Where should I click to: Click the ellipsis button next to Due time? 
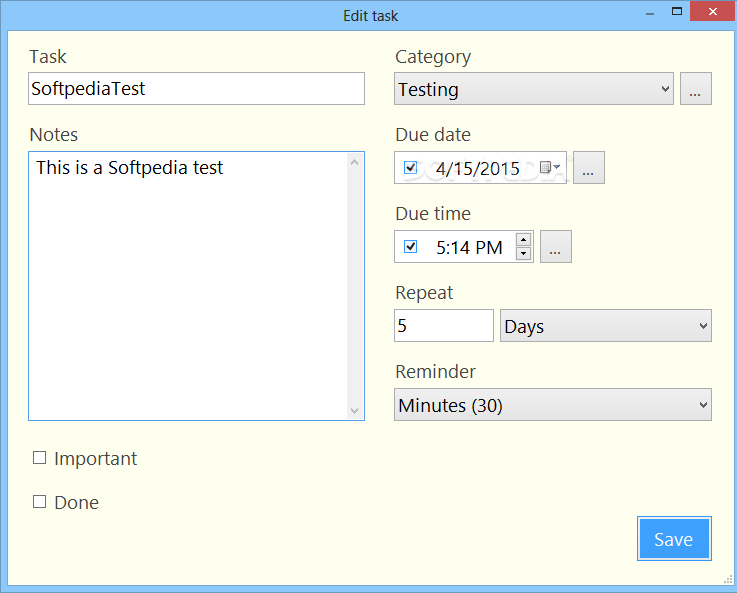tap(556, 246)
